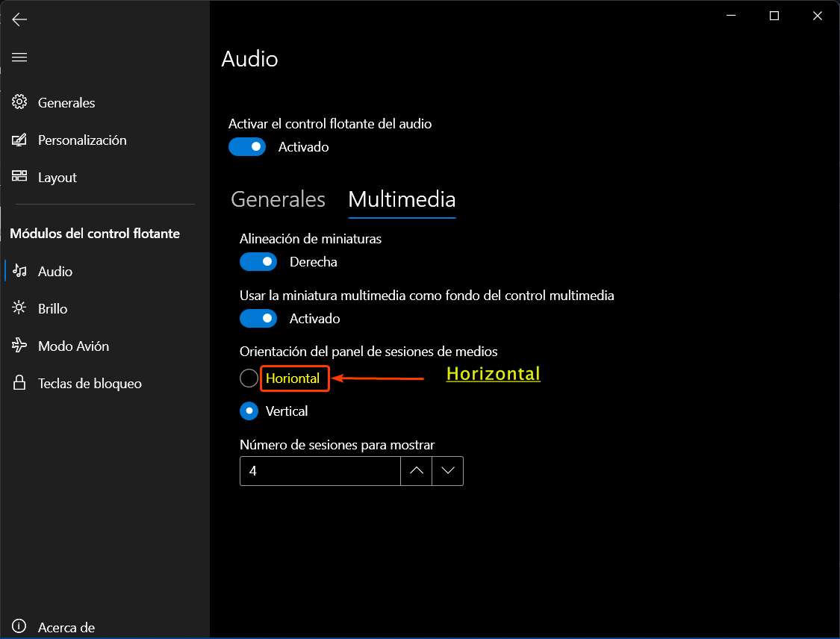Click 'Módulos del control flotante' heading
This screenshot has width=840, height=639.
(x=95, y=234)
